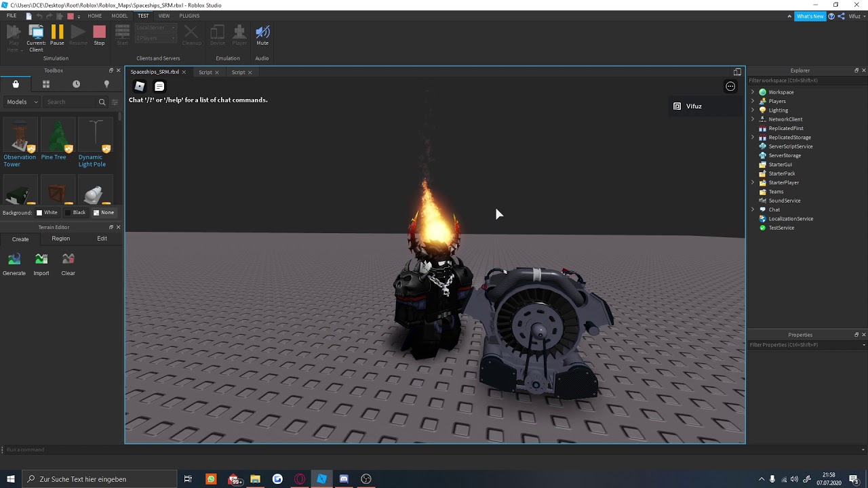
Task: Open the PLUGINS ribbon tab
Action: [x=189, y=16]
